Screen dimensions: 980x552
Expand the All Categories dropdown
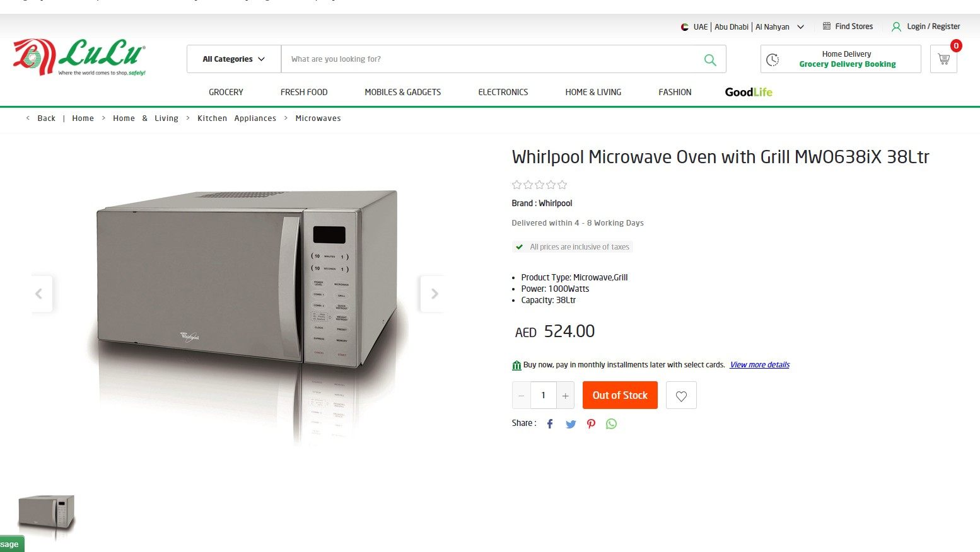click(234, 59)
